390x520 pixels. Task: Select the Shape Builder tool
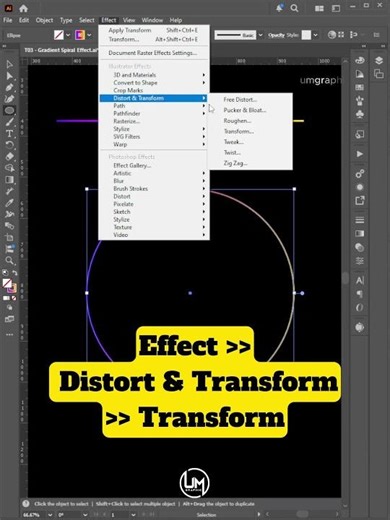(x=9, y=168)
